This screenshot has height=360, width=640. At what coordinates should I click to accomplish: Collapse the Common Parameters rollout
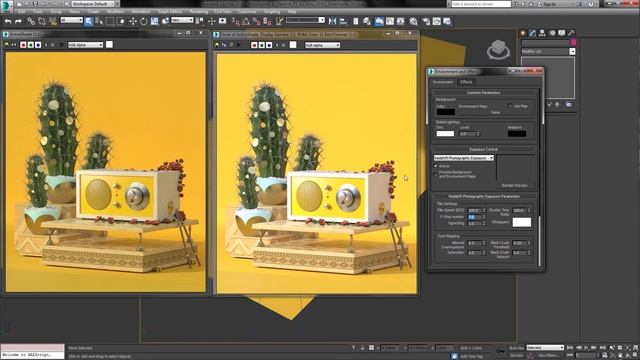point(484,93)
